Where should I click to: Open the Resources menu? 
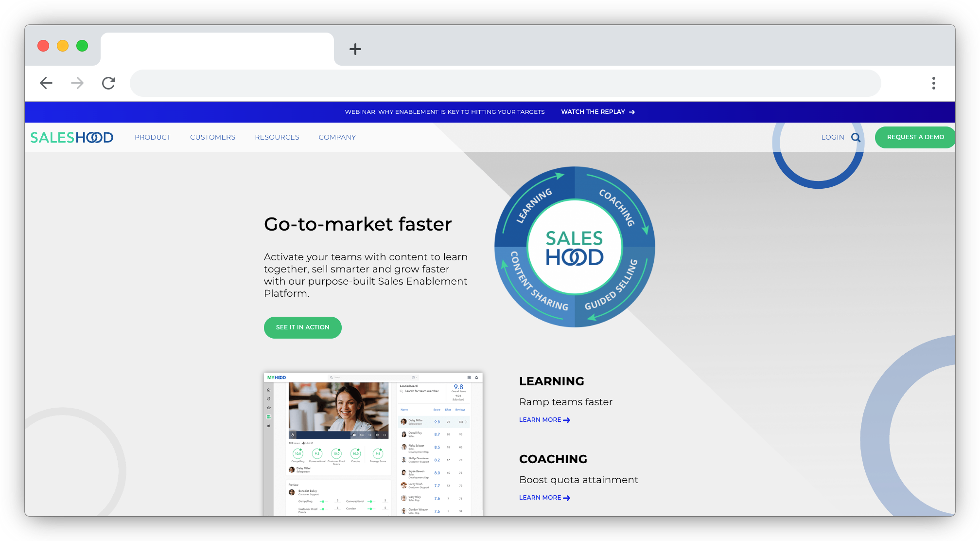(277, 137)
